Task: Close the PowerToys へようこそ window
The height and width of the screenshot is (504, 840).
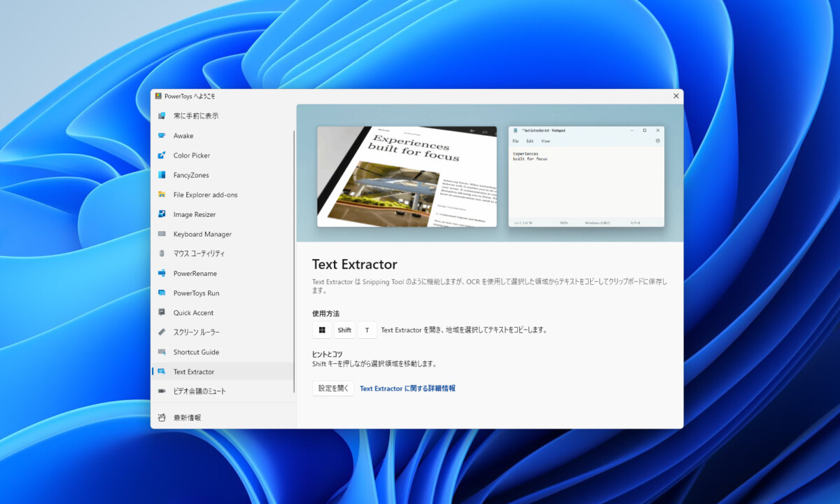Action: point(675,96)
